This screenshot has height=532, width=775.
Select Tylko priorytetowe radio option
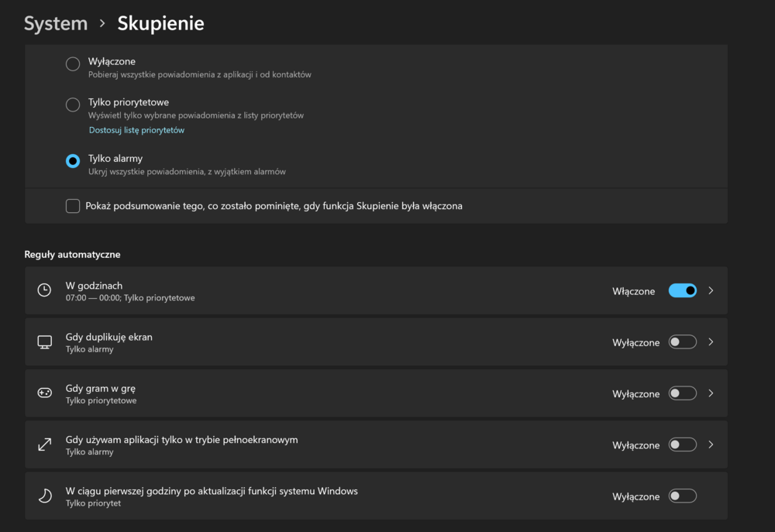(73, 105)
